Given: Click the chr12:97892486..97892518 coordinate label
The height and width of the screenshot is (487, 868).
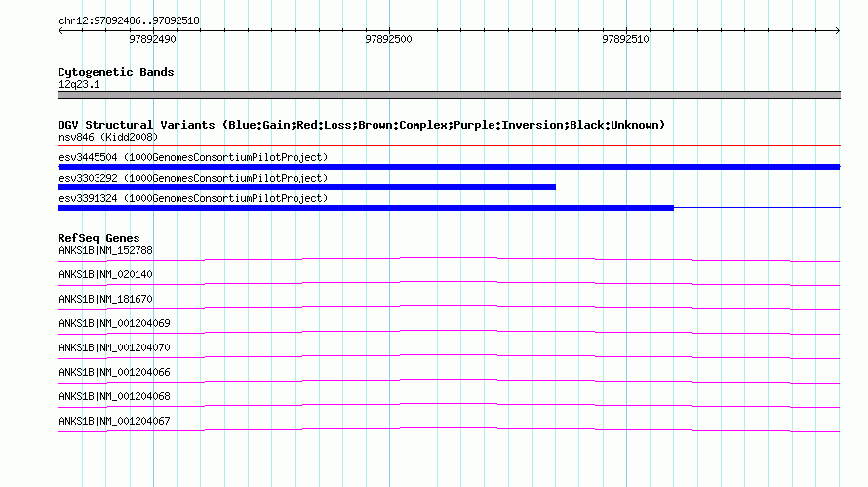Looking at the screenshot, I should [129, 20].
